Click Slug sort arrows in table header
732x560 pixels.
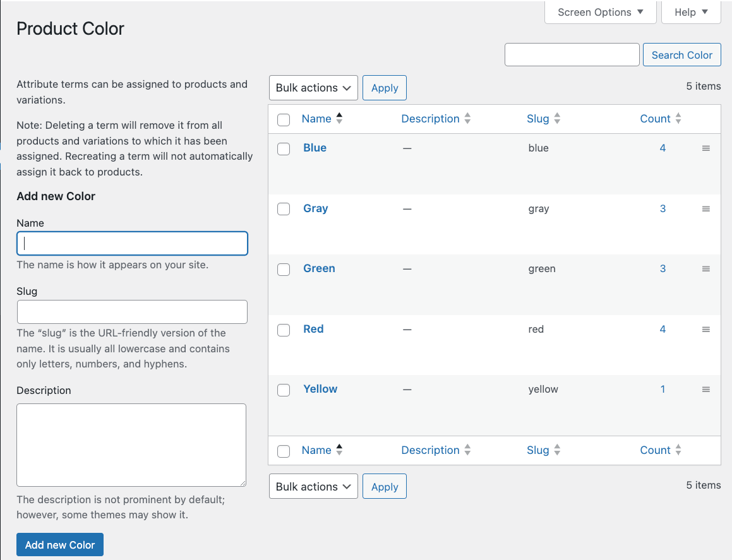pyautogui.click(x=557, y=119)
